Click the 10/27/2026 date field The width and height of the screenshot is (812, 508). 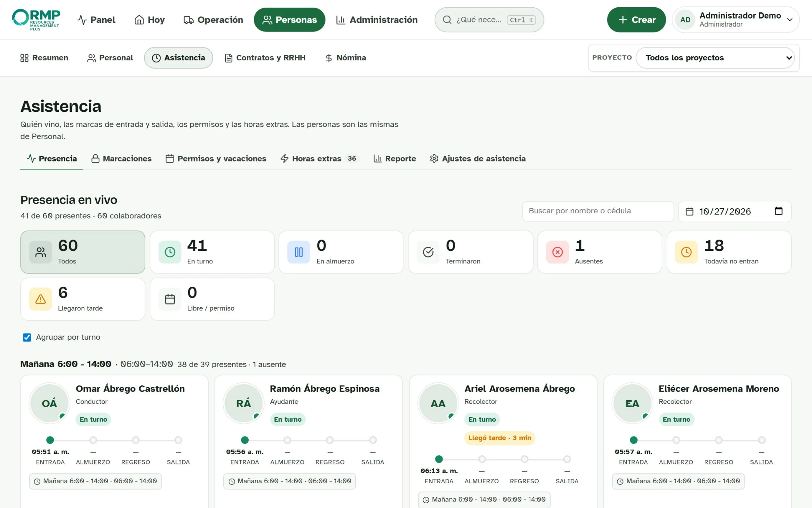pos(734,211)
